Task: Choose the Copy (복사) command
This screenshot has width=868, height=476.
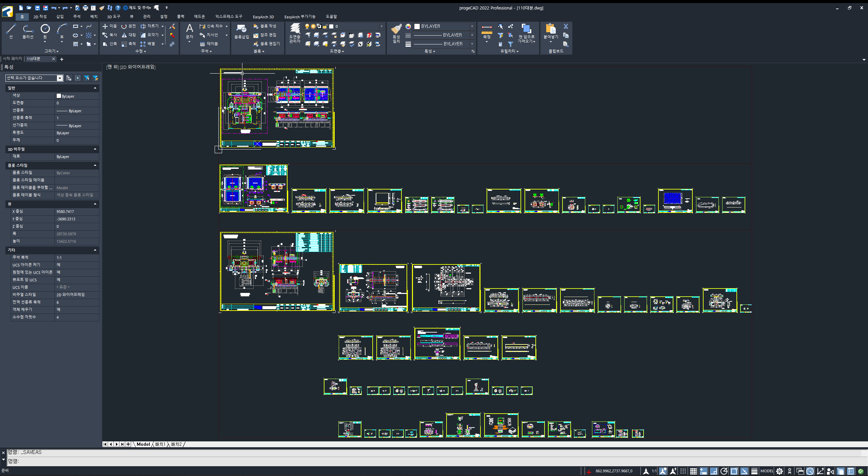Action: pos(110,35)
